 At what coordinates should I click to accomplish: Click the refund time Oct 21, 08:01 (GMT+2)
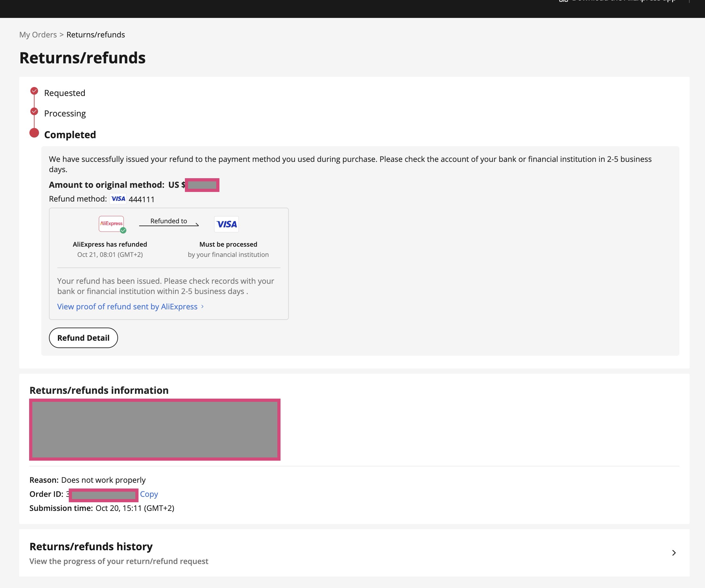tap(110, 255)
